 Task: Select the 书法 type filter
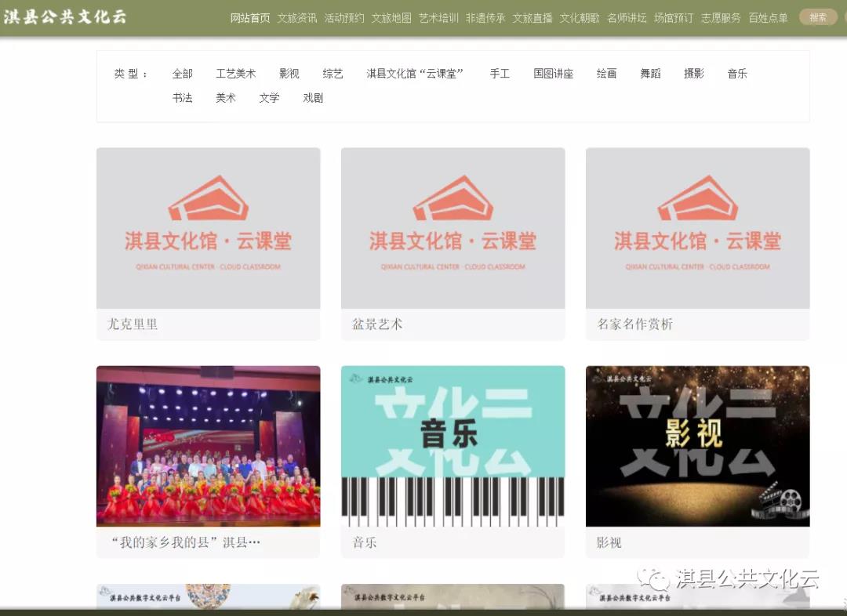pos(182,98)
